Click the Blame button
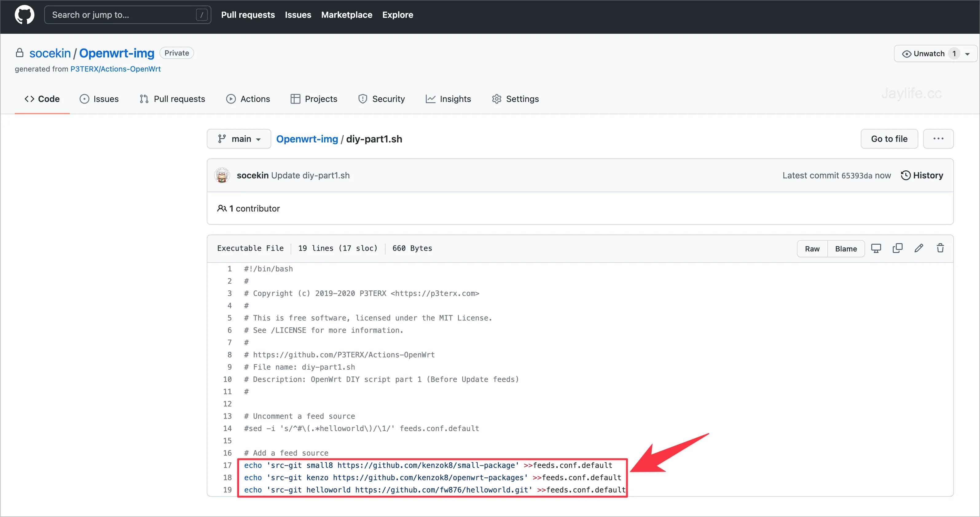Viewport: 980px width, 517px height. click(846, 249)
